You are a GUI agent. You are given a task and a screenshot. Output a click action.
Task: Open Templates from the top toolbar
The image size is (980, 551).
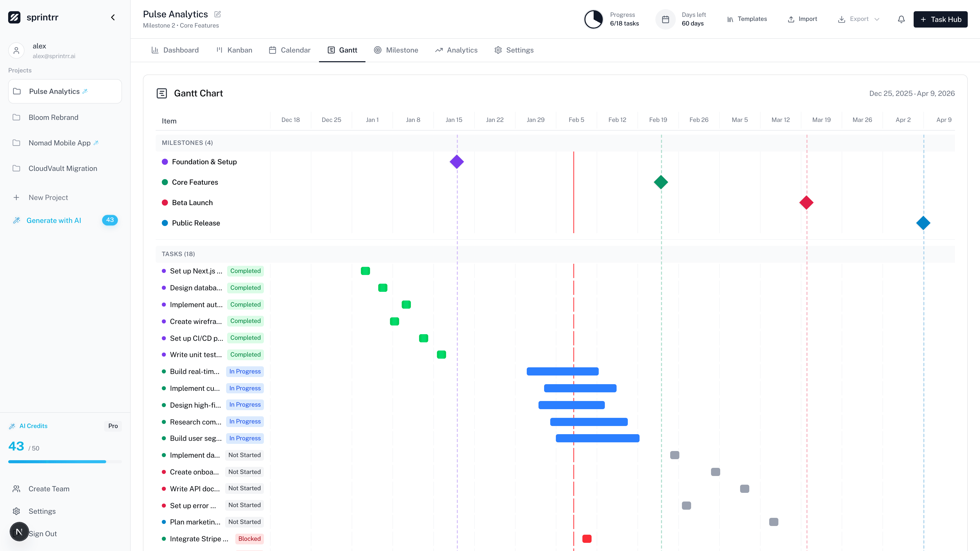coord(746,19)
